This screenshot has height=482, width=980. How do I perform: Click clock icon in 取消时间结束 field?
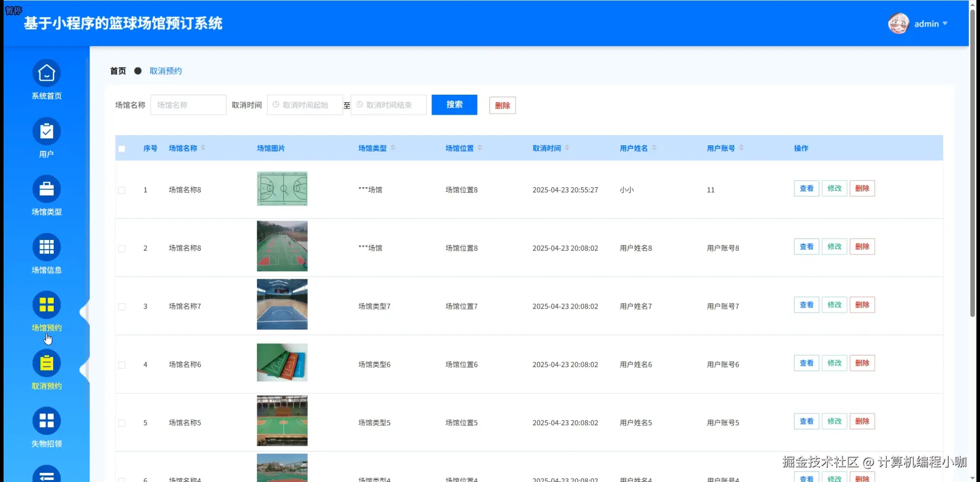point(359,104)
